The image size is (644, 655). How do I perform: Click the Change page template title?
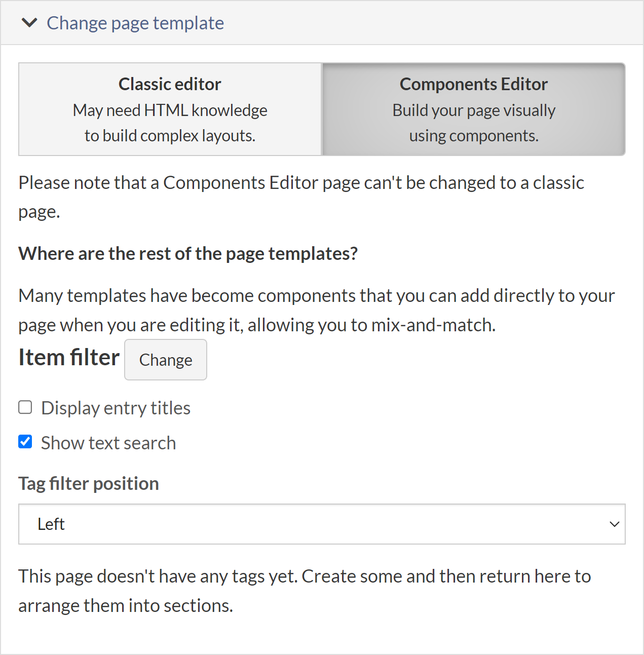[x=135, y=23]
